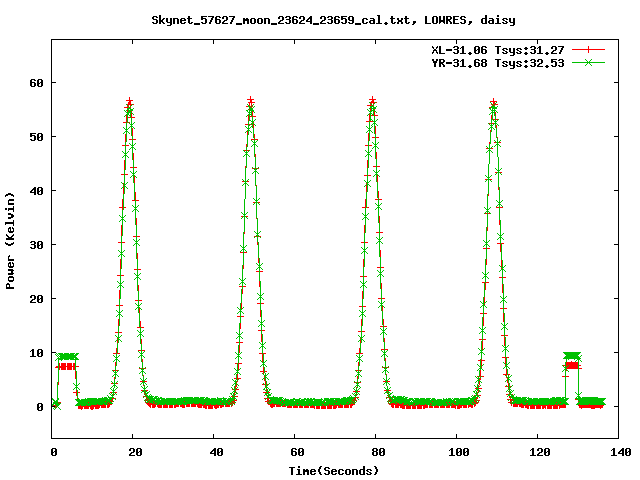640x480 pixels.
Task: Click the 60 tick label on the y-axis
Action: (36, 82)
